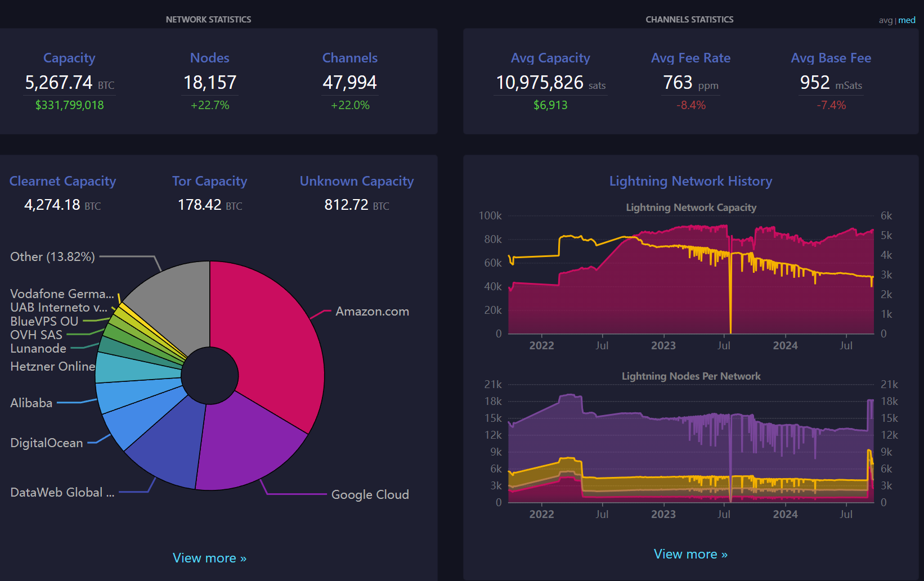Click the 763 ppm fee rate

tap(690, 83)
